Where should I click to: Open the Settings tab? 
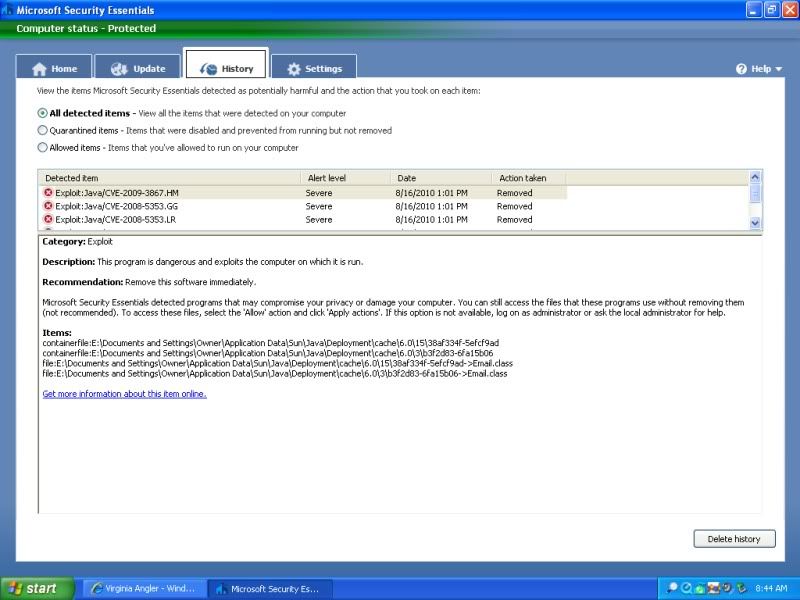pyautogui.click(x=314, y=67)
